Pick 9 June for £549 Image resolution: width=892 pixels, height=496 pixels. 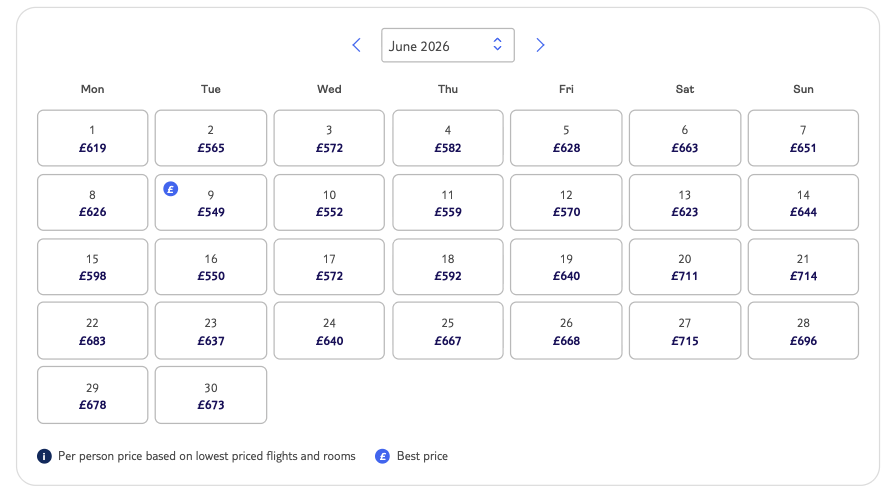click(211, 203)
